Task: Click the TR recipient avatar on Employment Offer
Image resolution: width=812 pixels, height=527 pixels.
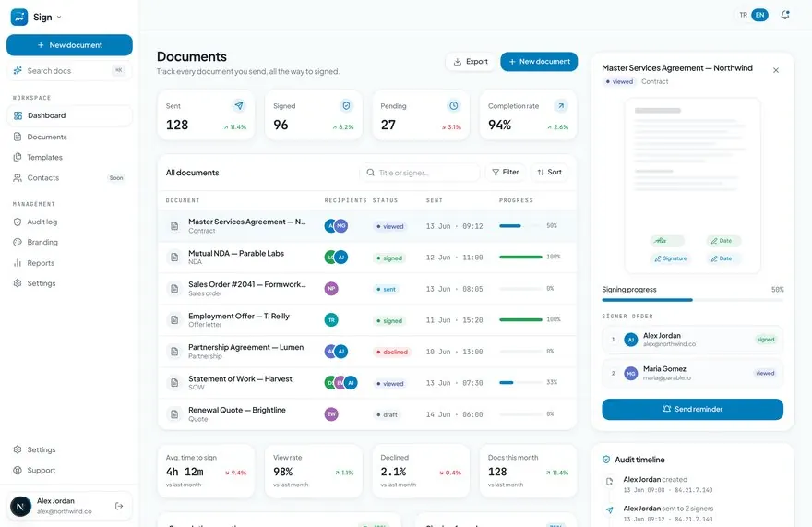Action: tap(331, 320)
